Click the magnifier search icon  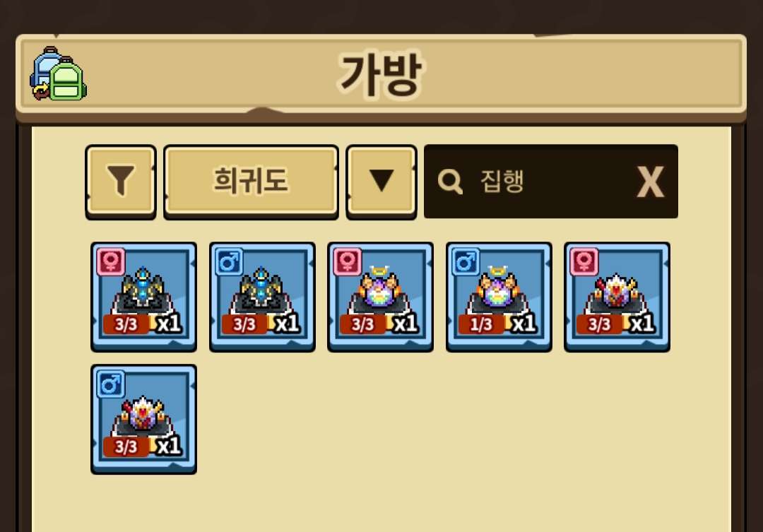coord(450,182)
